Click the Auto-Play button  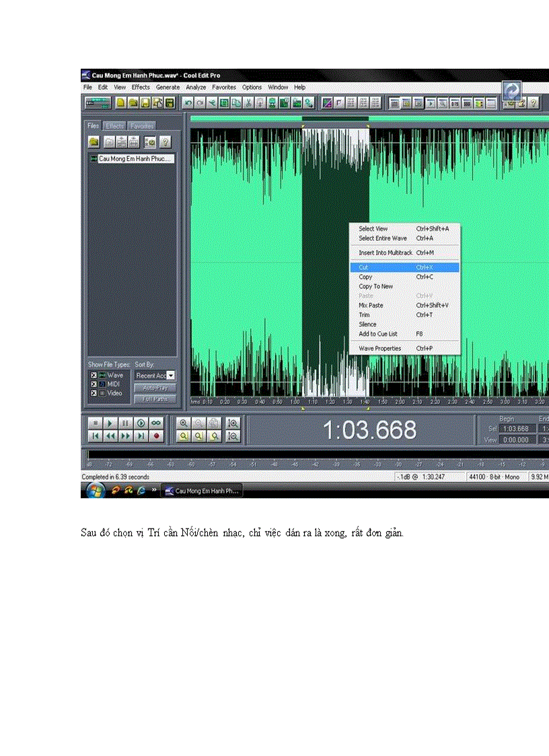point(155,388)
